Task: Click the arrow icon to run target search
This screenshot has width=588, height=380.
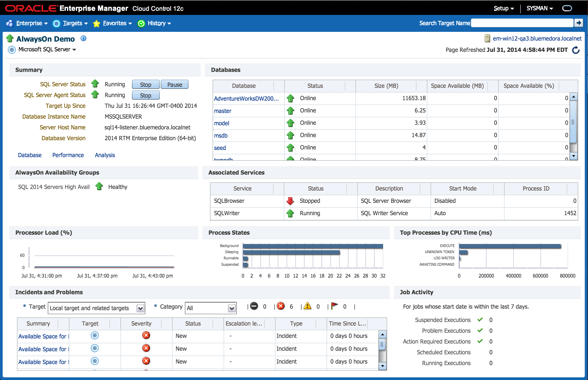Action: [x=579, y=23]
